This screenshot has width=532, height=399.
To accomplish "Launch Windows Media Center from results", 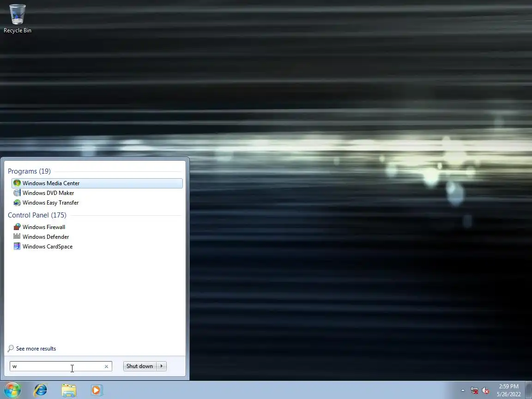I will click(97, 183).
